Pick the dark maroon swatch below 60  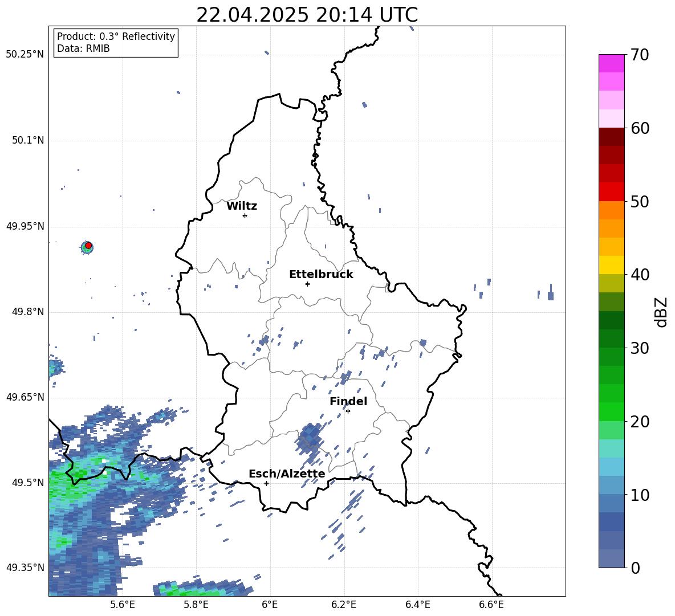point(611,137)
